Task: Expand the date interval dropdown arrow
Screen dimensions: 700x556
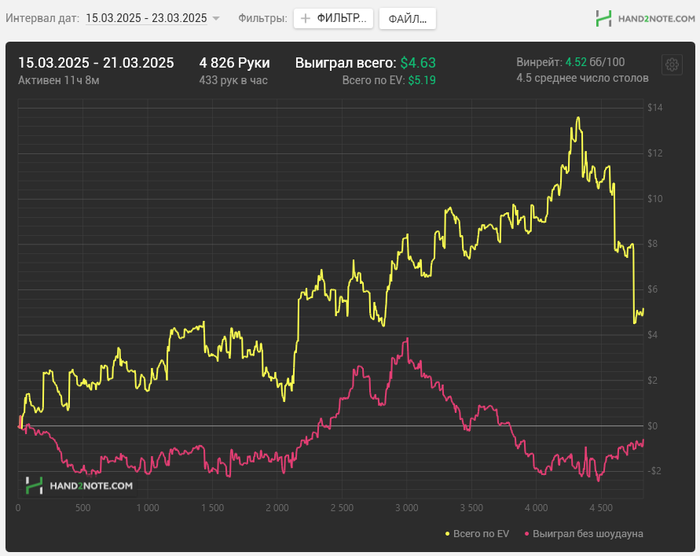Action: click(216, 18)
